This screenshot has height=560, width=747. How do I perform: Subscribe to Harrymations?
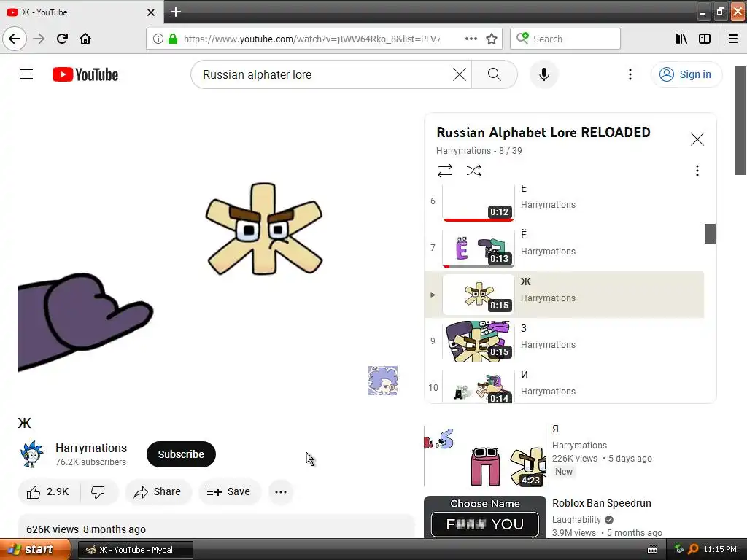(x=181, y=454)
